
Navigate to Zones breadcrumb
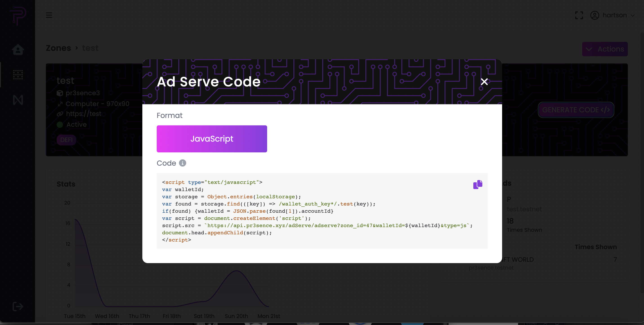(x=58, y=48)
